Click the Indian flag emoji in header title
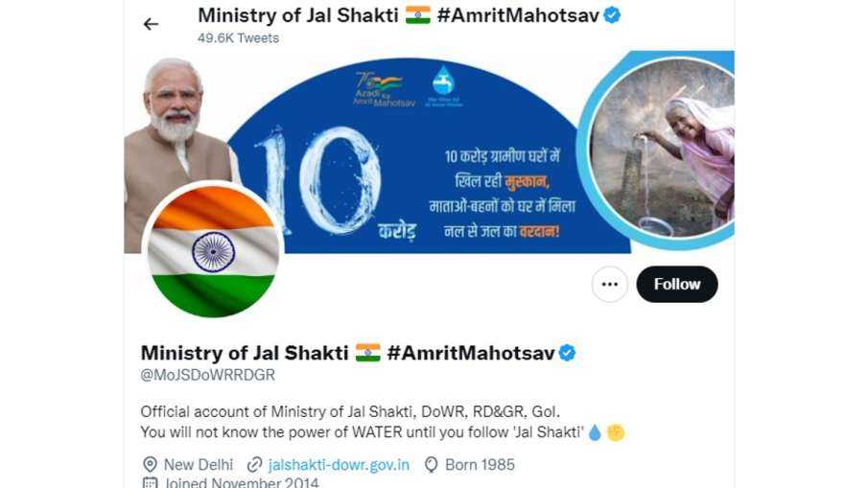Image resolution: width=868 pixels, height=488 pixels. click(x=417, y=15)
